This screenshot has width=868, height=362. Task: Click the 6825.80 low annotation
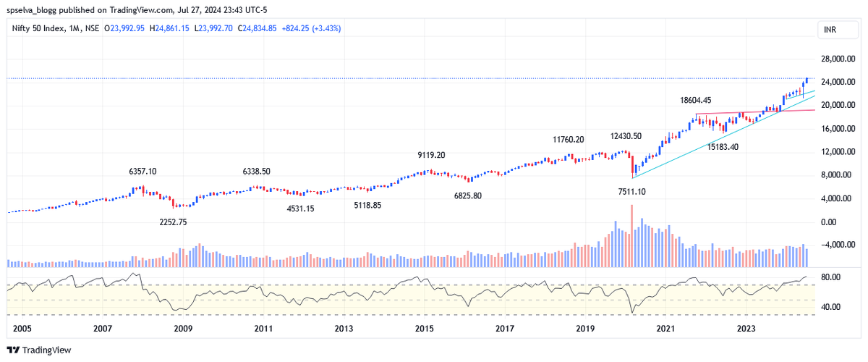click(x=467, y=196)
